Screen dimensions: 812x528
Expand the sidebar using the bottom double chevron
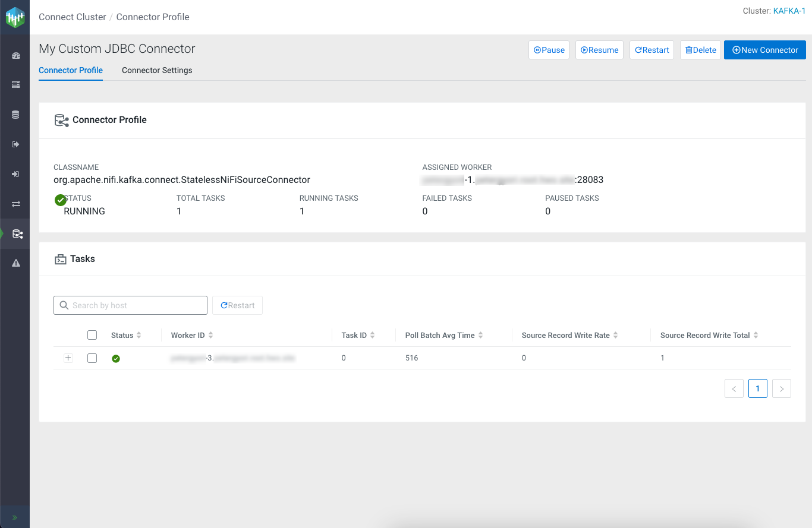(15, 517)
